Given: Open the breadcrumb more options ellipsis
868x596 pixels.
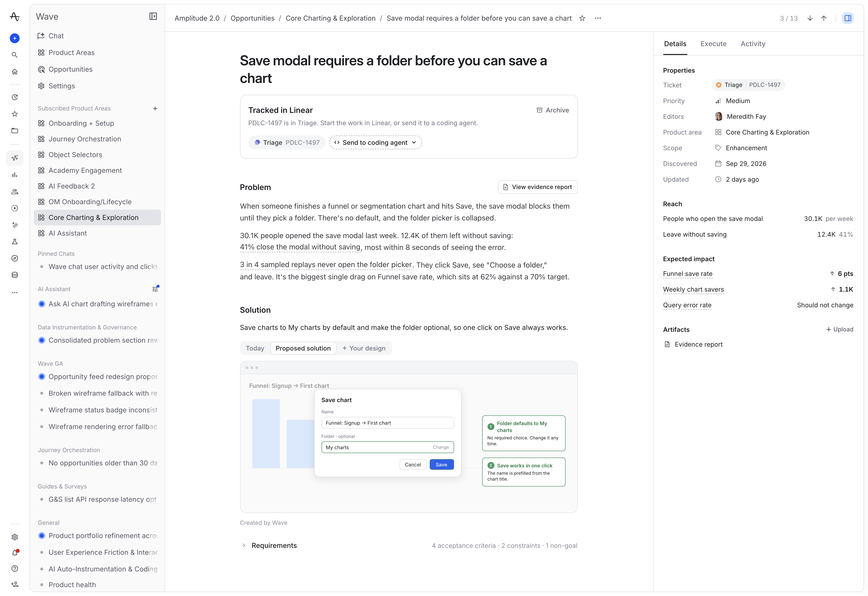Looking at the screenshot, I should (x=598, y=18).
